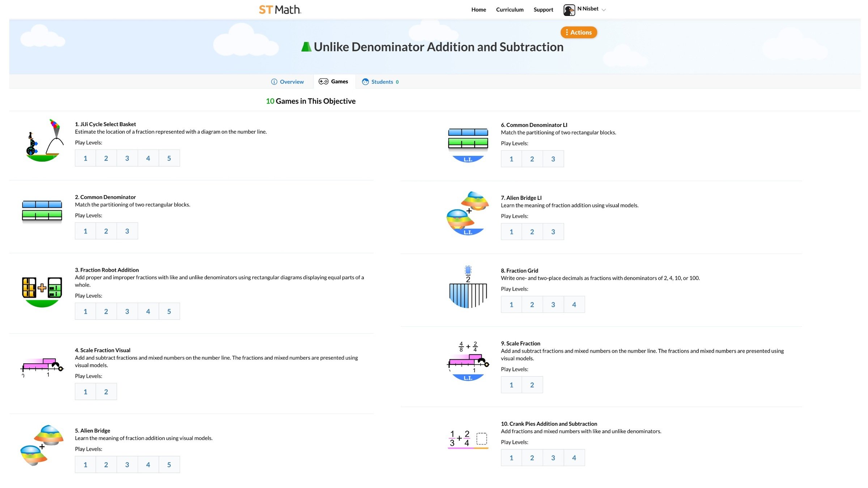Switch to the Students tab
The image size is (868, 488).
click(x=381, y=82)
